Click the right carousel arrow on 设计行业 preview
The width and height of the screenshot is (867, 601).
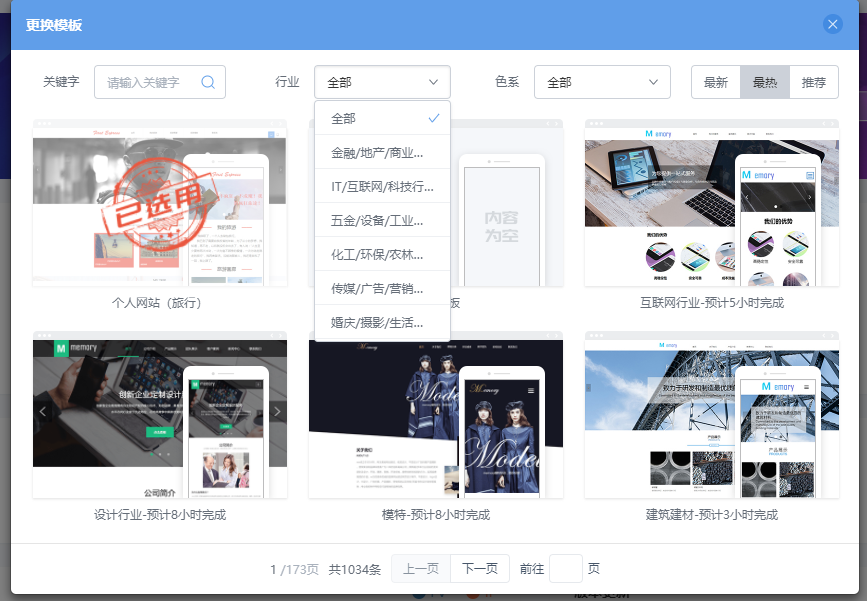pyautogui.click(x=277, y=411)
